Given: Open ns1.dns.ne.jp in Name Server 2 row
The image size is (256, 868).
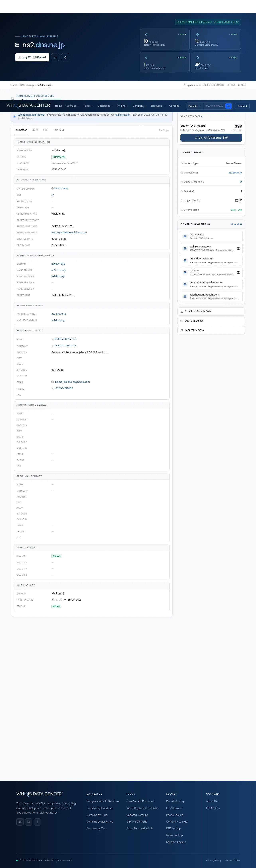Looking at the screenshot, I should (x=58, y=276).
